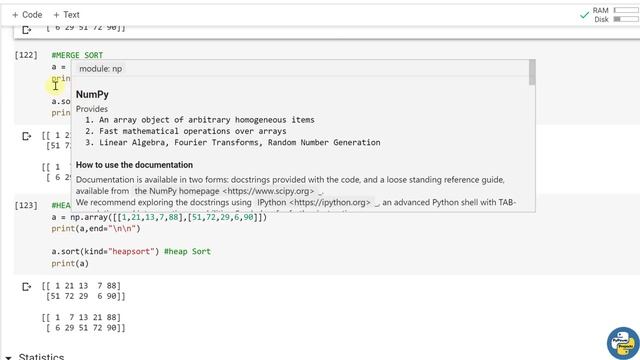Click the Python logo badge in the corner

622,343
